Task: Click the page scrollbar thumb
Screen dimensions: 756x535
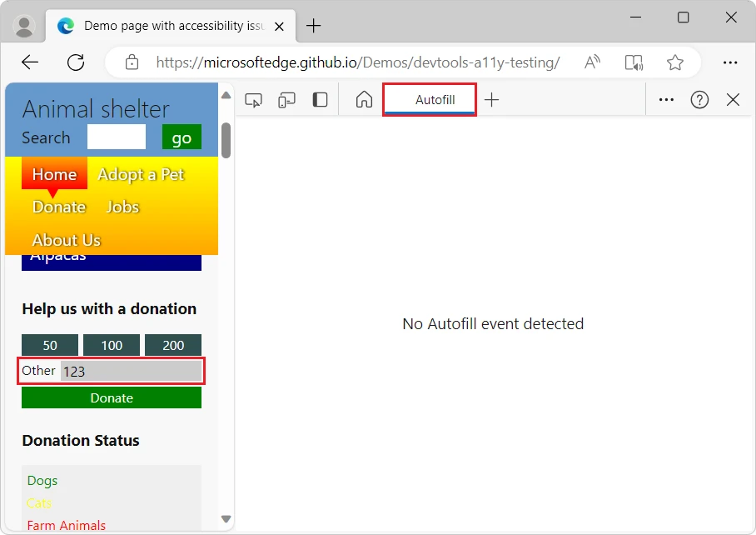Action: (x=226, y=140)
